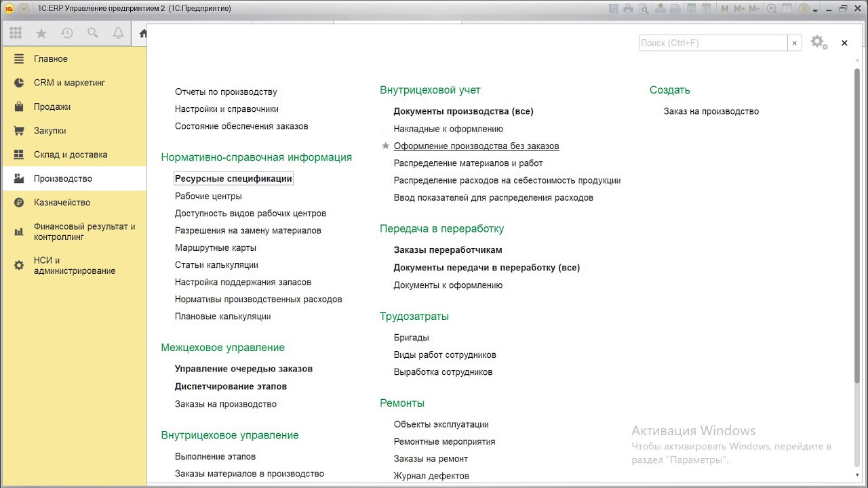Open notifications with the bell icon
Screen dimensions: 868x488
click(118, 33)
